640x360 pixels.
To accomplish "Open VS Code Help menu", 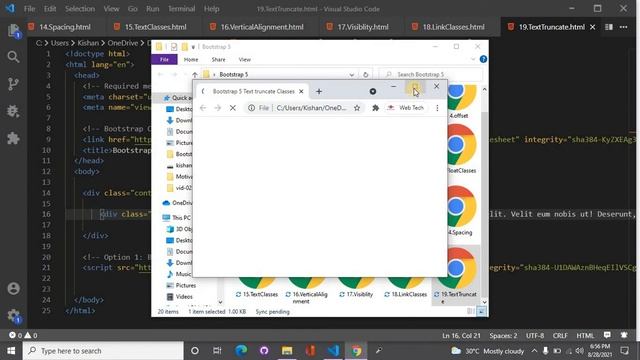I will 211,9.
